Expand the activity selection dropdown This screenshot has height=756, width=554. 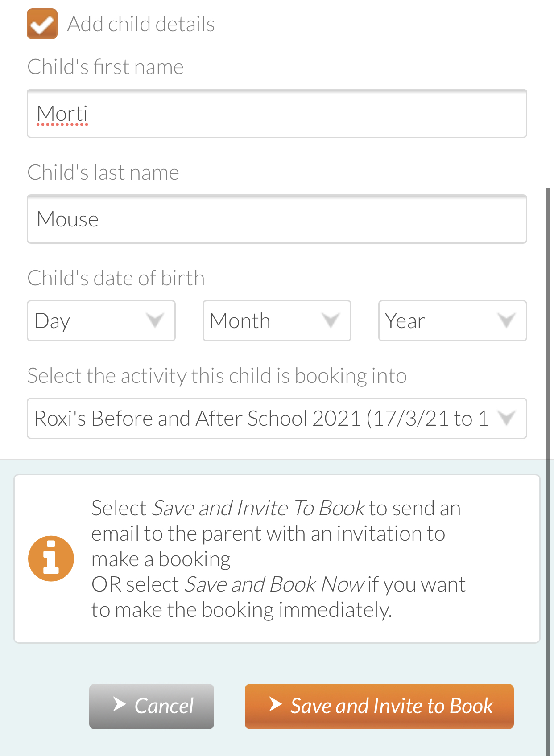(277, 419)
